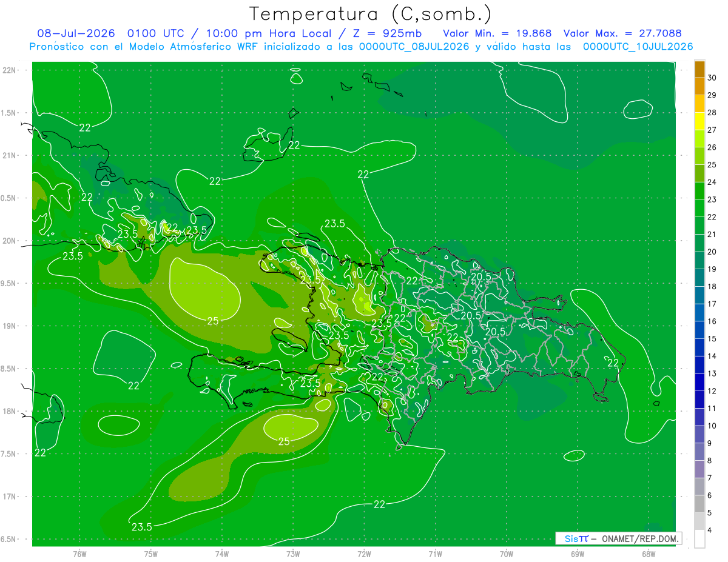This screenshot has height=562, width=728.
Task: Select the 'Z = 925mb' pressure level text
Action: tap(387, 33)
